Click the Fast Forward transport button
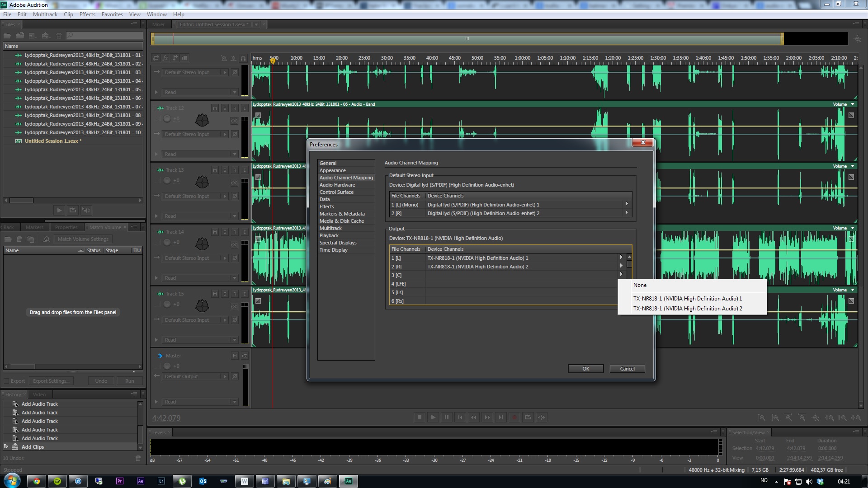 coord(487,417)
